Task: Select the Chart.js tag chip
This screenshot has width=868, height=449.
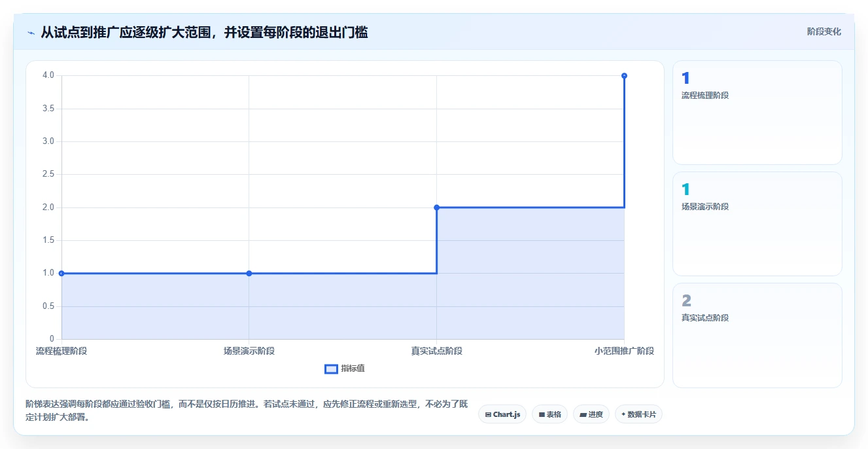Action: [x=502, y=414]
